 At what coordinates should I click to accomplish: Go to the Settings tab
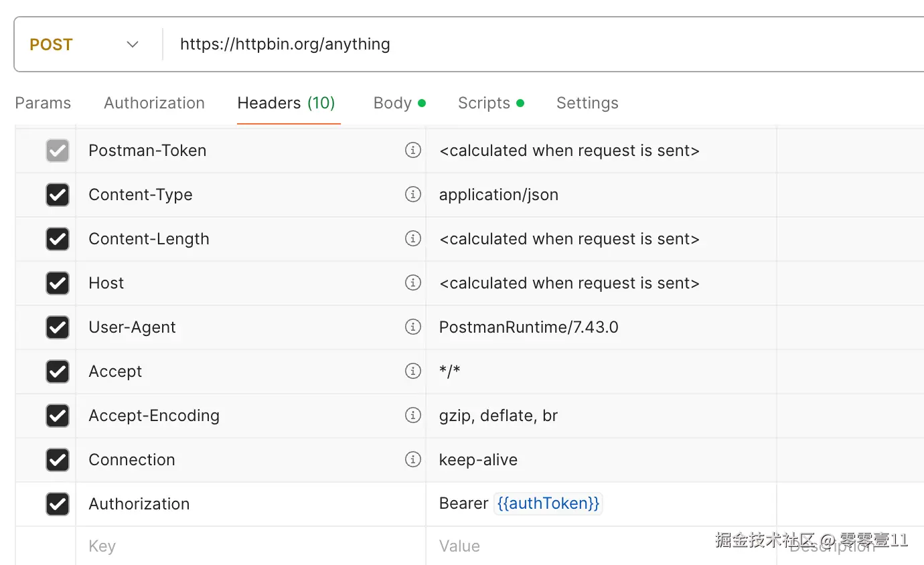(x=587, y=103)
